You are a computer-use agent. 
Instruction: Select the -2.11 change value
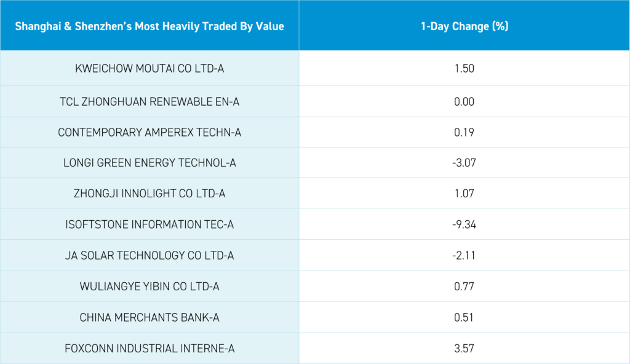464,256
